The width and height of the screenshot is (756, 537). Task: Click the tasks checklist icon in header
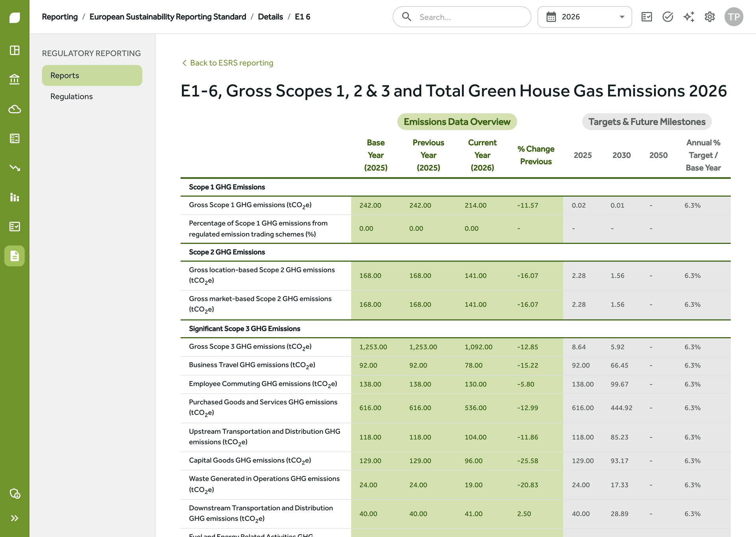point(647,17)
